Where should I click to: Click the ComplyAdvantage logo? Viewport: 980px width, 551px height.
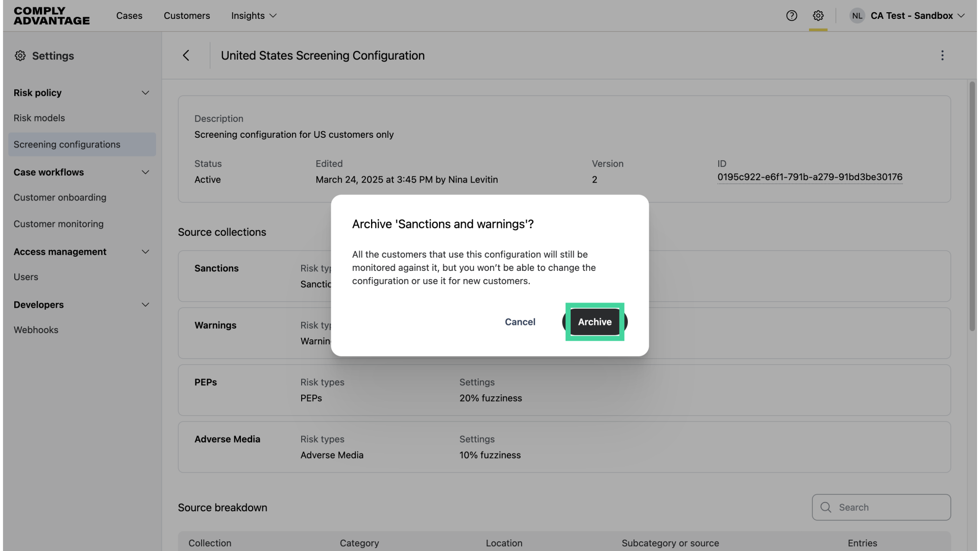[x=52, y=16]
